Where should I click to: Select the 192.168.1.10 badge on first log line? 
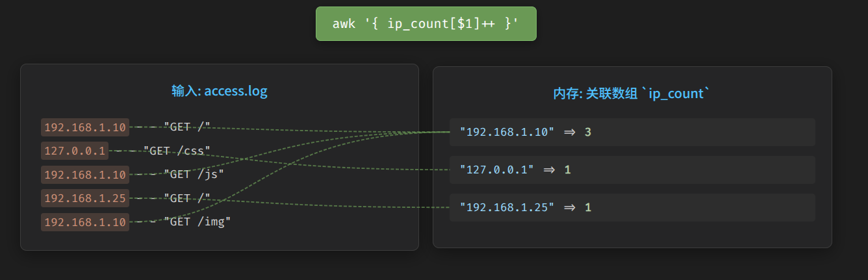85,127
